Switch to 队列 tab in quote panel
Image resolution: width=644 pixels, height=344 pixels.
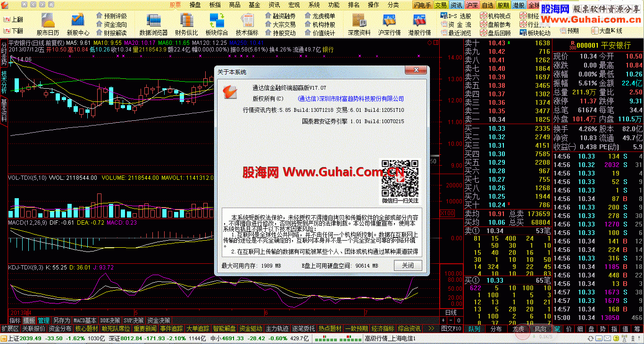[x=474, y=328]
